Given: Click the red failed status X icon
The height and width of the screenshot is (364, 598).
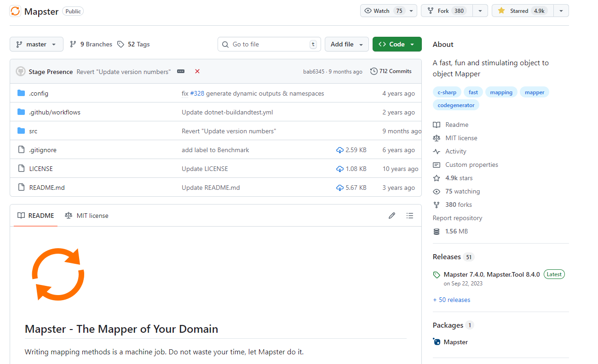Looking at the screenshot, I should [x=197, y=71].
